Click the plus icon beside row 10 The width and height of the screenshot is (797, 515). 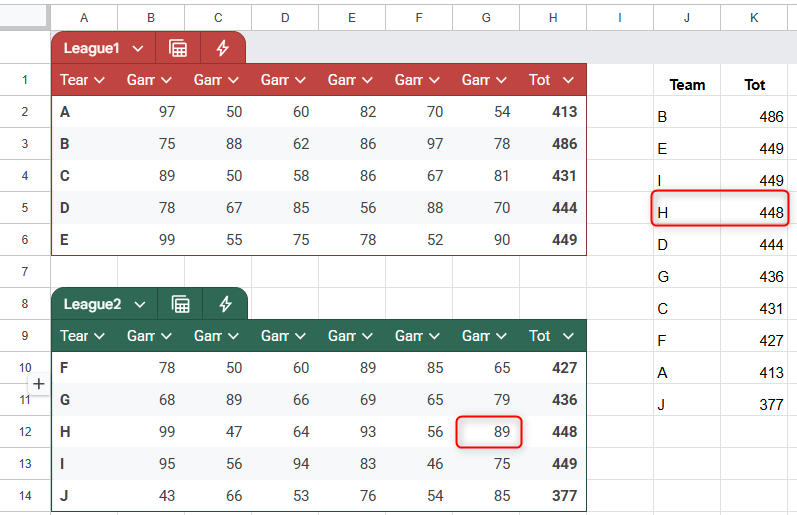coord(39,383)
